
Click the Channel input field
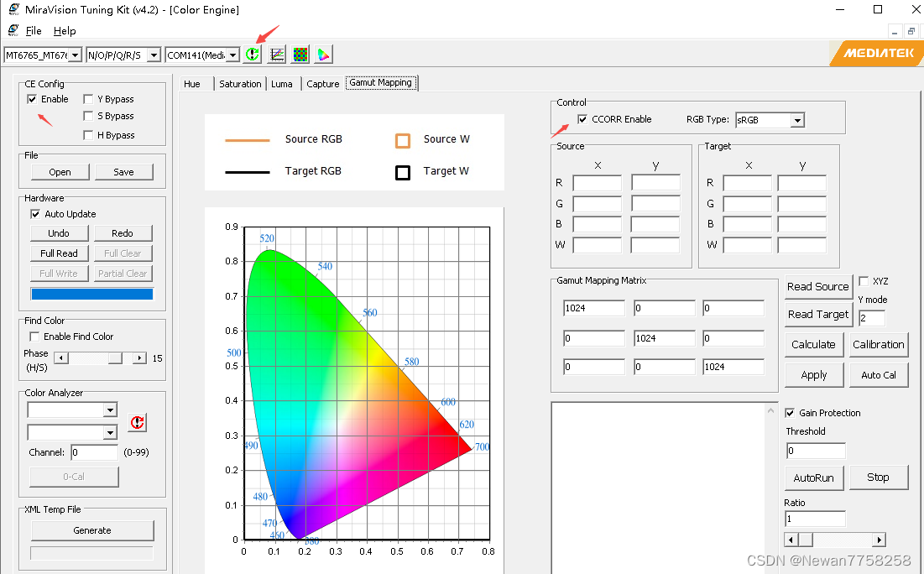[x=95, y=452]
